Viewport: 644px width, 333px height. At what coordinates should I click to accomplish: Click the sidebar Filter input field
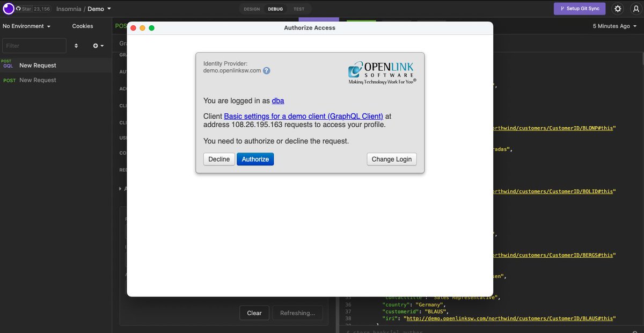click(34, 46)
